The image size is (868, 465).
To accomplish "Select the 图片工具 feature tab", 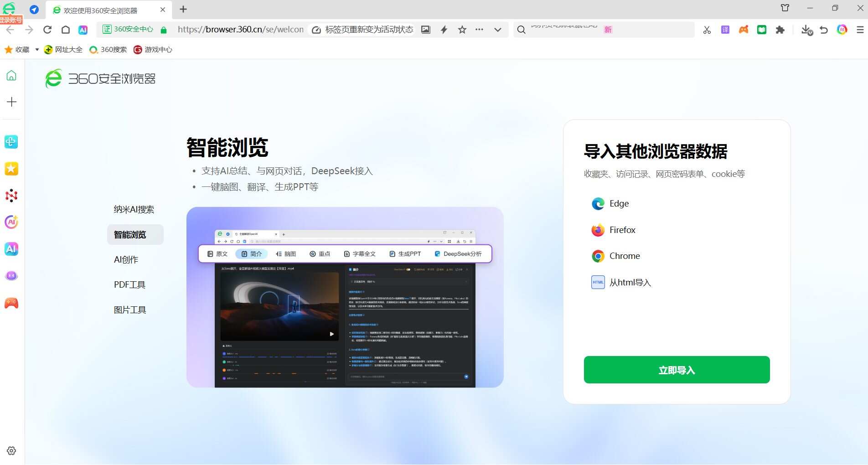I will (130, 310).
